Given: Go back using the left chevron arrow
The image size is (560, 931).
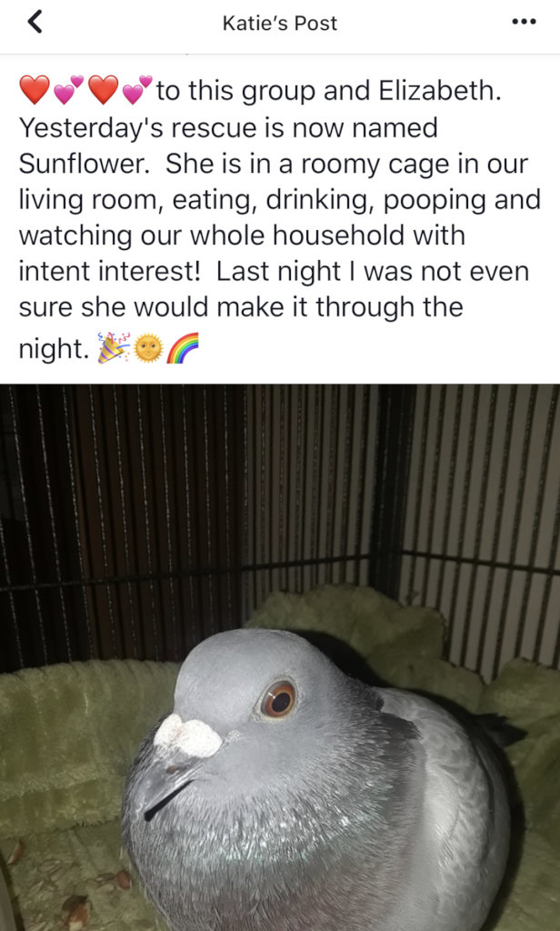Looking at the screenshot, I should click(x=35, y=22).
